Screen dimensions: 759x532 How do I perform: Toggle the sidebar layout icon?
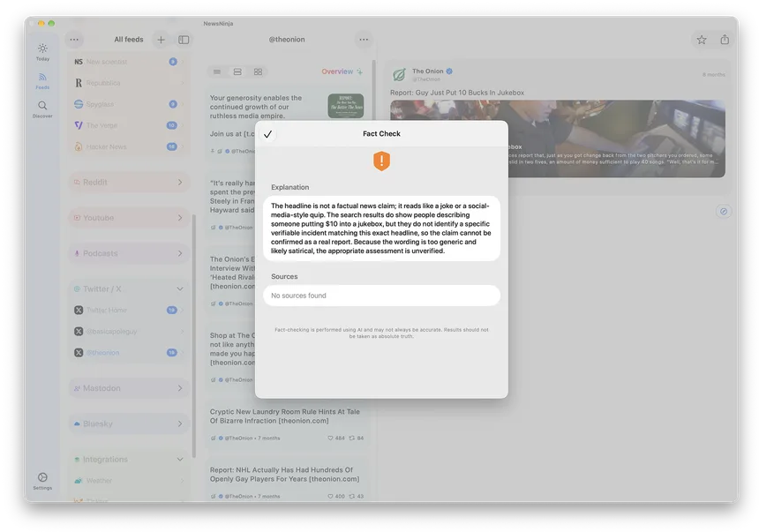(184, 40)
